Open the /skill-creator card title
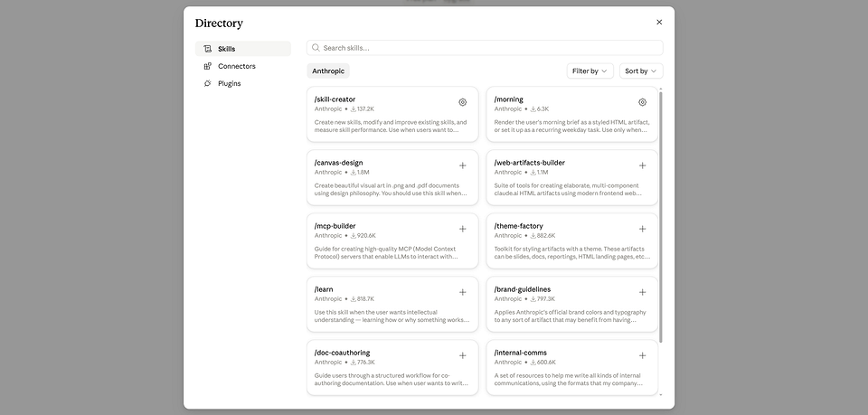This screenshot has width=868, height=415. (x=335, y=99)
